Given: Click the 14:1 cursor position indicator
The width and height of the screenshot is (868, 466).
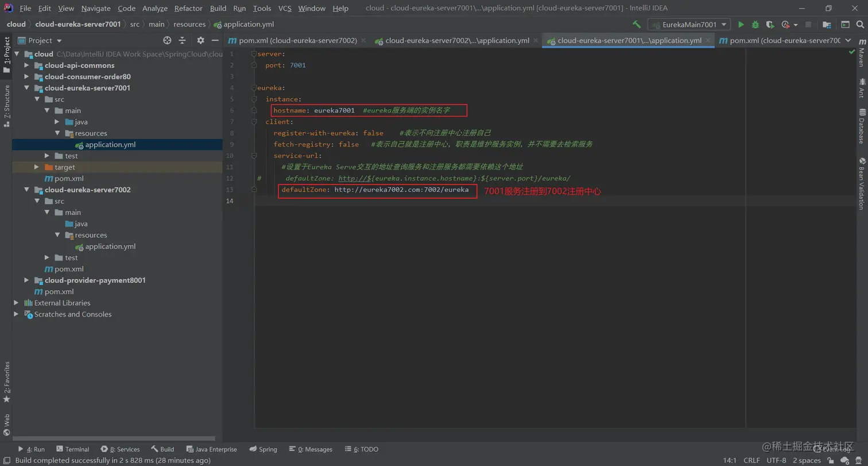Looking at the screenshot, I should pos(730,460).
